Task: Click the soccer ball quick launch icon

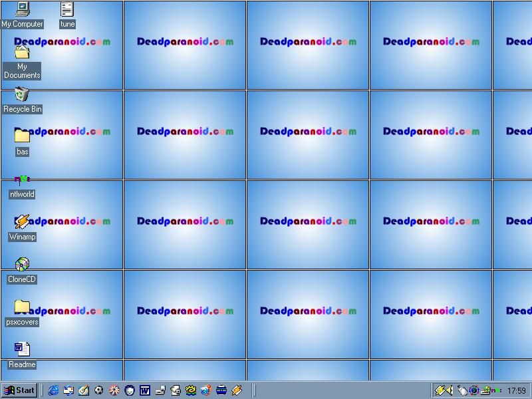Action: click(99, 390)
